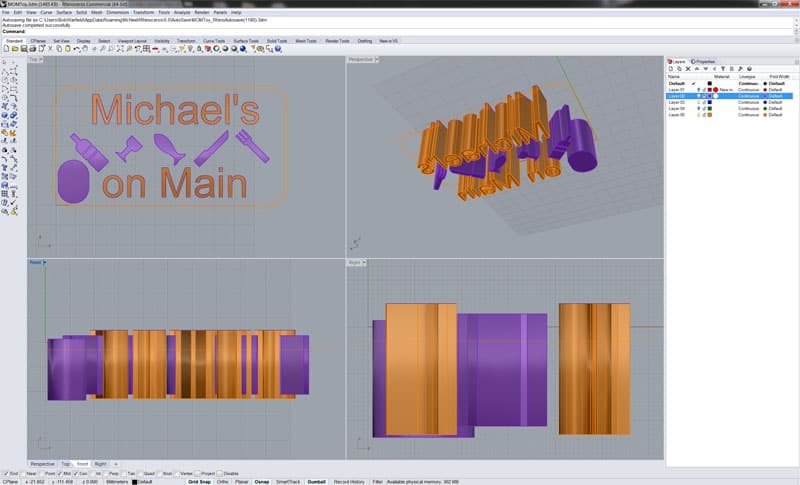
Task: Click New Layer icon in Layers panel
Action: coord(671,69)
